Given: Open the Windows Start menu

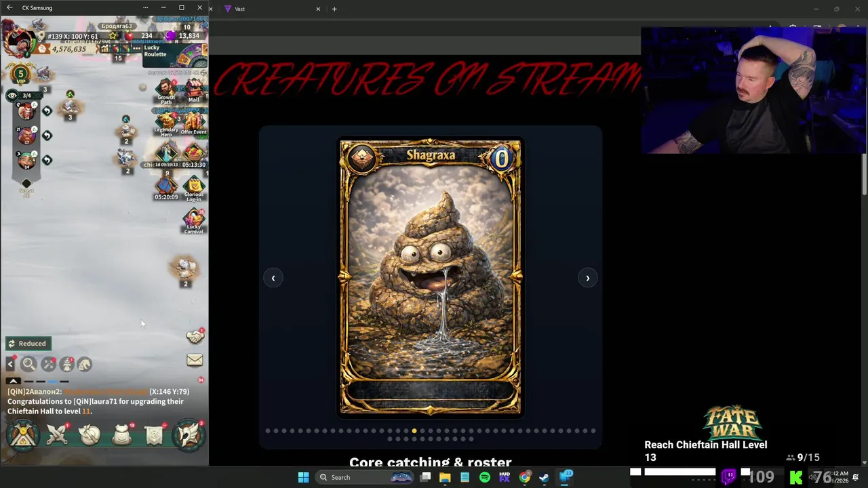Looking at the screenshot, I should (x=303, y=477).
